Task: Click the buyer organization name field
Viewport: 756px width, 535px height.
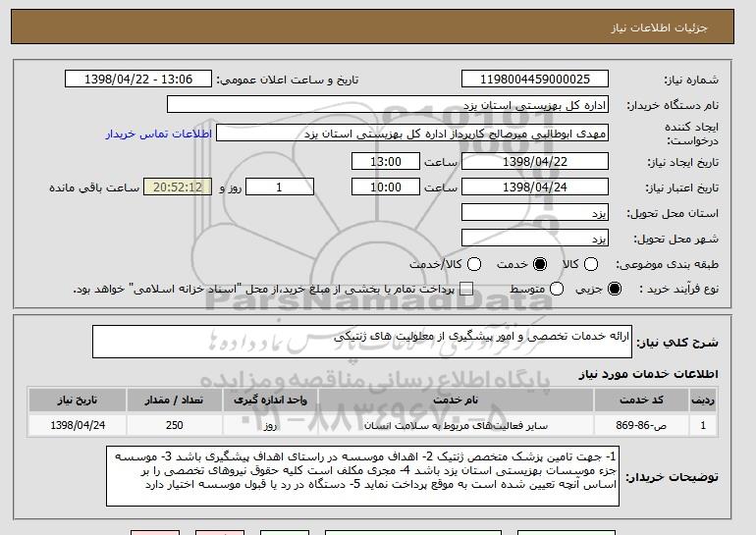Action: pyautogui.click(x=388, y=105)
